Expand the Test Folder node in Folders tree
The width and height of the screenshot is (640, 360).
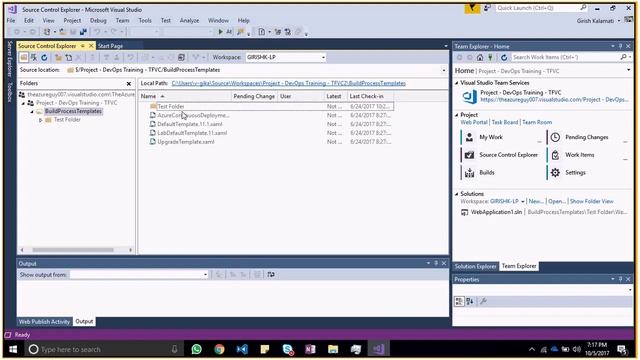(x=40, y=120)
